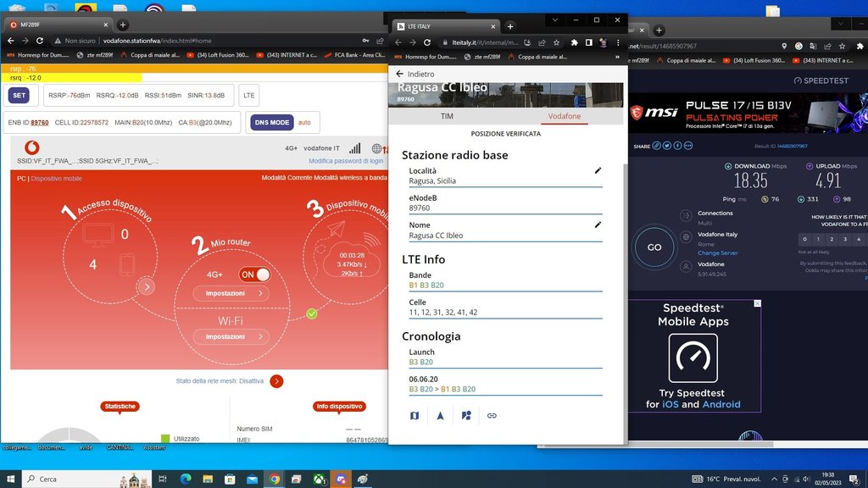This screenshot has width=868, height=488.
Task: Share Speedtest result via Facebook icon
Action: [677, 146]
